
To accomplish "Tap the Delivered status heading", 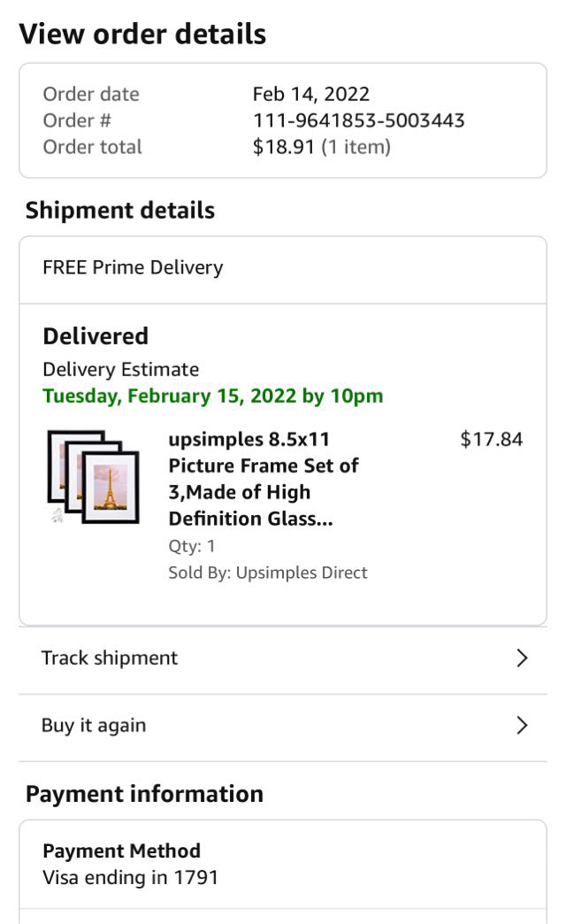I will coord(96,336).
